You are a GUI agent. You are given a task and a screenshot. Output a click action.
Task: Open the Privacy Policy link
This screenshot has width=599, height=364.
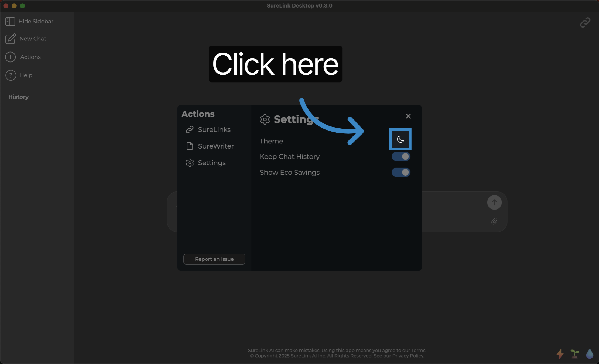click(x=408, y=356)
